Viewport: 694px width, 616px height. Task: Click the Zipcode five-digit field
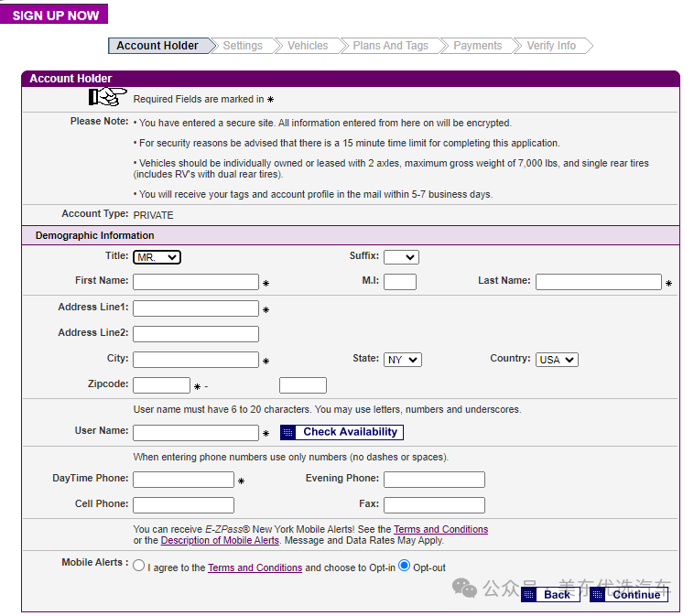(161, 385)
